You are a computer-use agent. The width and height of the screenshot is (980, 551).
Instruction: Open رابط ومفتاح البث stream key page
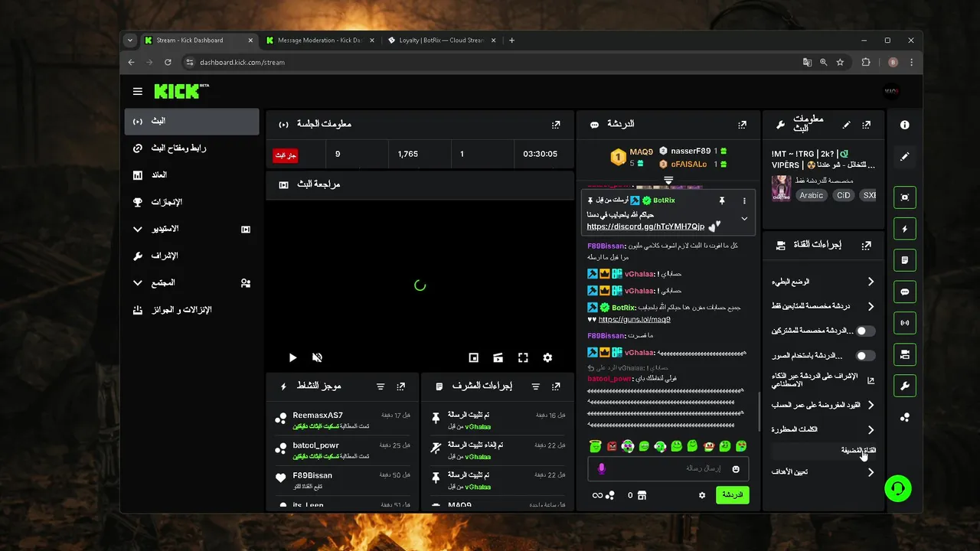[x=192, y=148]
